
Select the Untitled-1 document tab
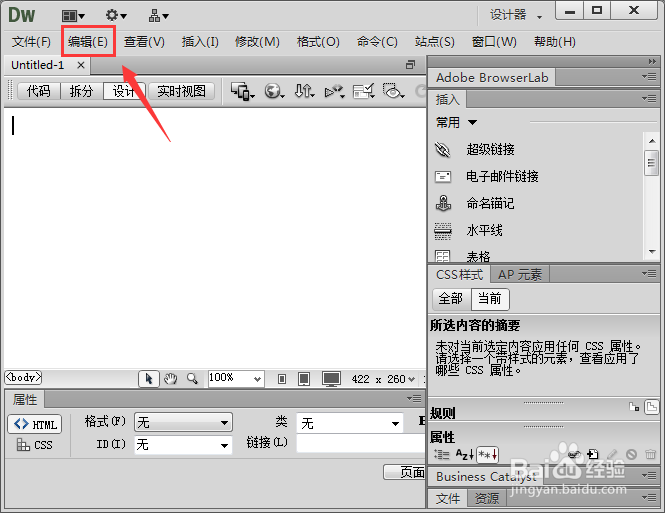point(37,65)
